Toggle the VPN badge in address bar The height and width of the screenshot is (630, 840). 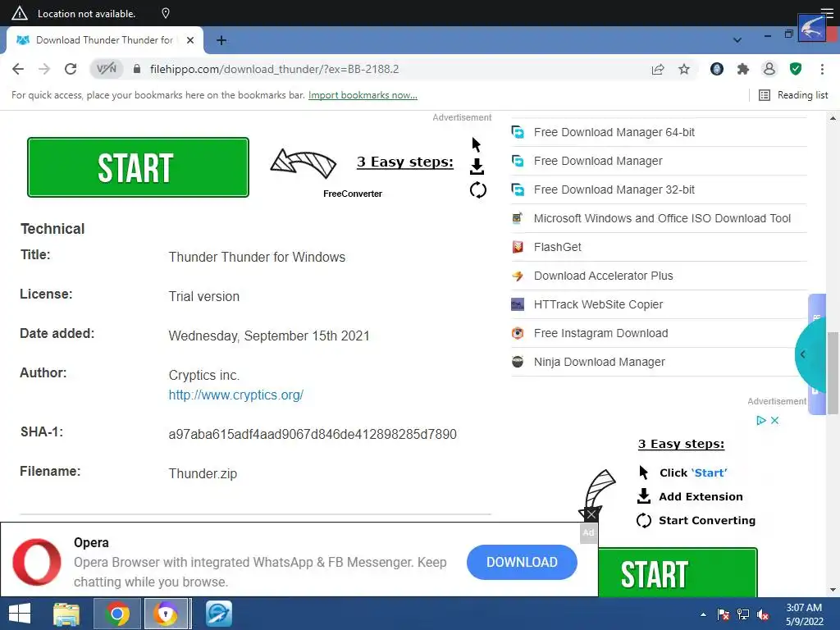point(106,69)
